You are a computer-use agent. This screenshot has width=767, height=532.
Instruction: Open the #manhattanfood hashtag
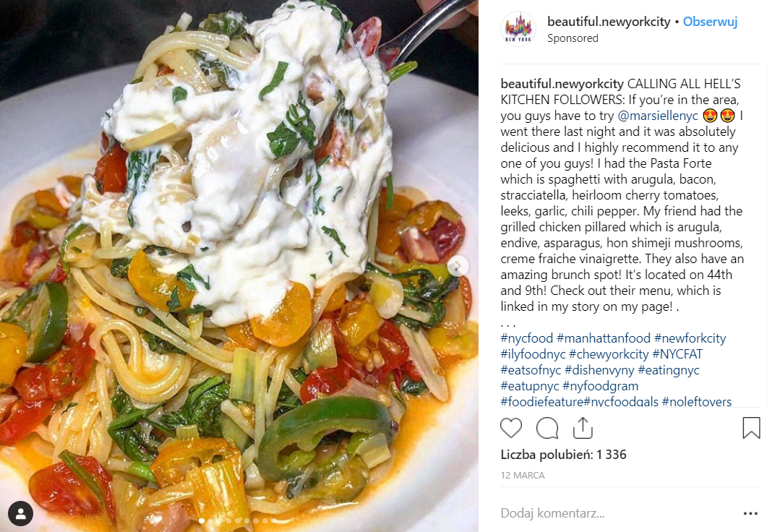click(604, 338)
